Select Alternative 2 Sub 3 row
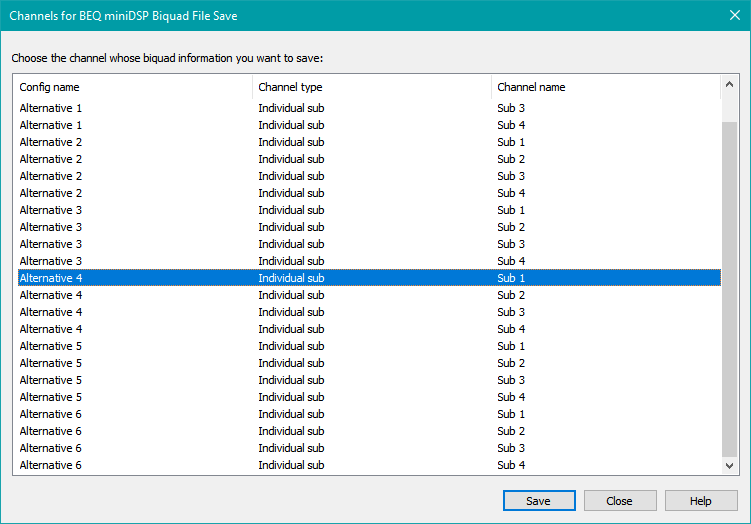The height and width of the screenshot is (524, 751). (369, 176)
